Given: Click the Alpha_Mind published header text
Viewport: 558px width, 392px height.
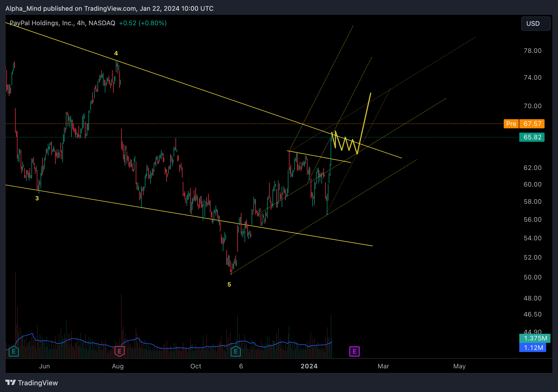Looking at the screenshot, I should tap(109, 9).
